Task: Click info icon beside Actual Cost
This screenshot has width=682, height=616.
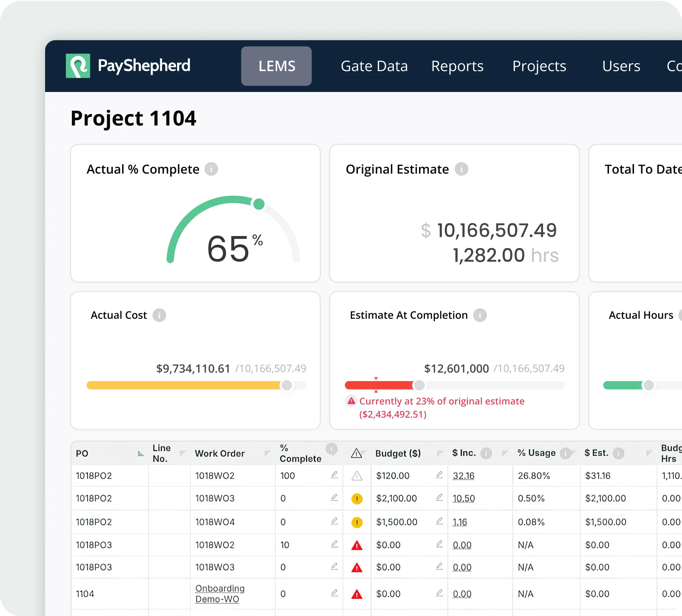Action: 159,315
